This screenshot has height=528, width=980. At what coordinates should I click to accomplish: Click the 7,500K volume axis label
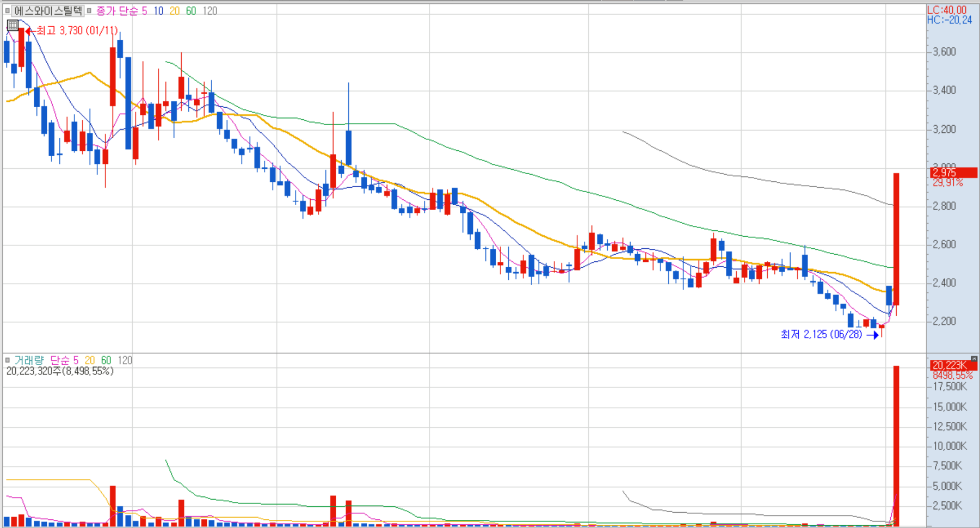click(947, 465)
